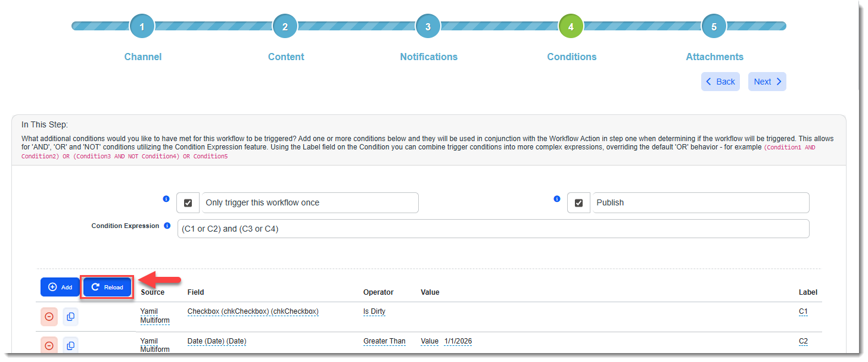868x362 pixels.
Task: Toggle the Publish checkbox
Action: tap(578, 203)
